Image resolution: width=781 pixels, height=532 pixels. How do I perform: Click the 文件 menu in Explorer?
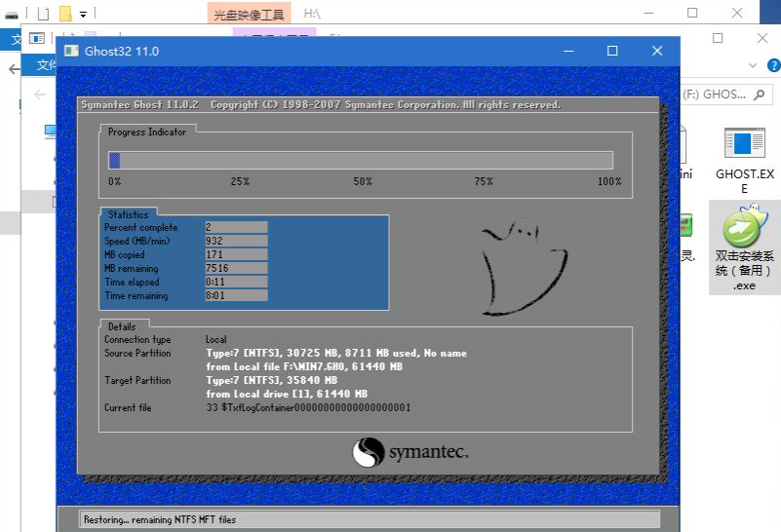[43, 64]
